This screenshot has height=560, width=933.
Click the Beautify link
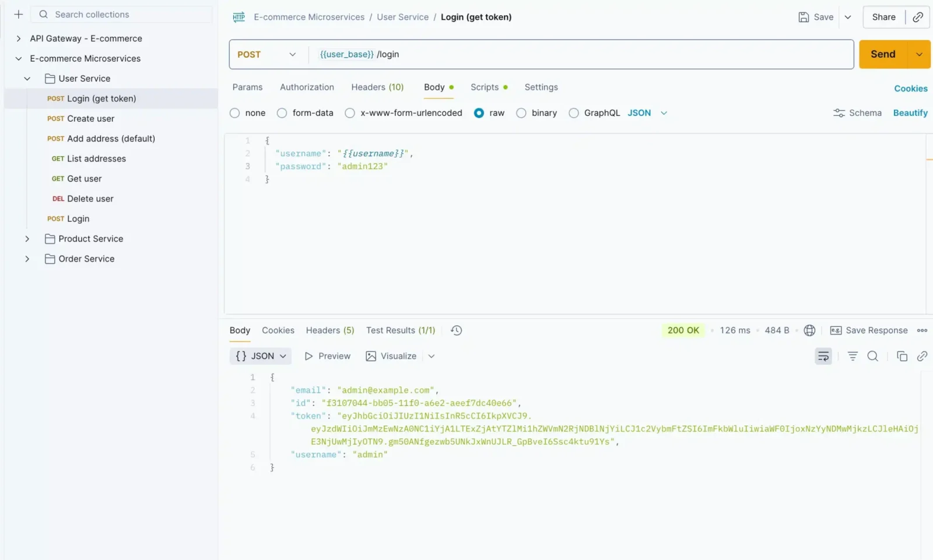[910, 113]
